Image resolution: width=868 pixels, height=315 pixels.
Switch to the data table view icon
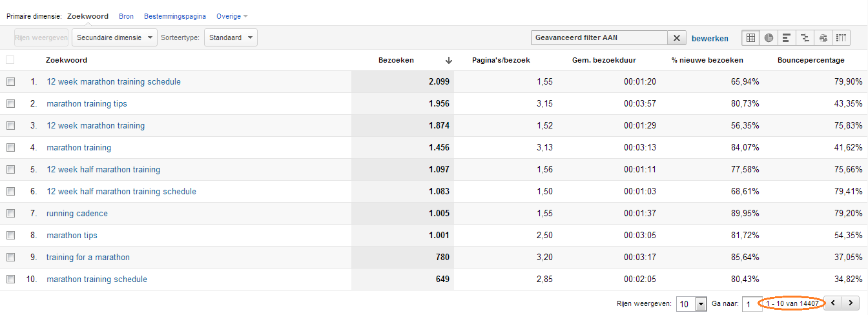(x=751, y=38)
